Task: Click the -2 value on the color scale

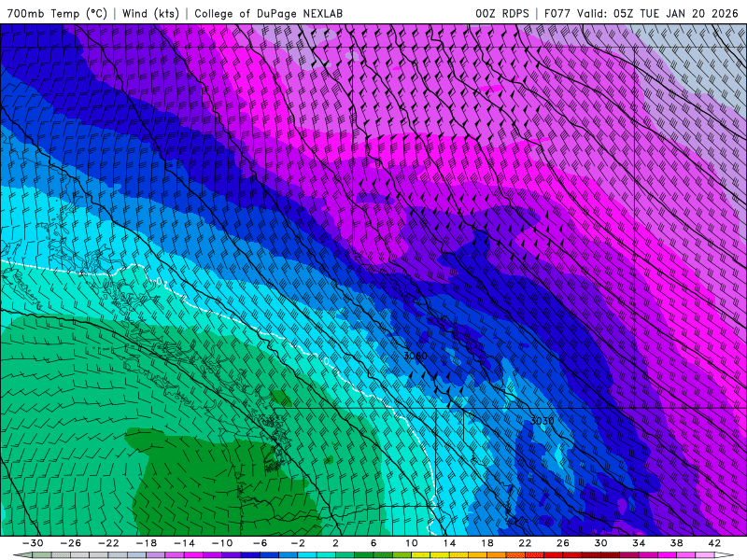Action: pyautogui.click(x=298, y=543)
